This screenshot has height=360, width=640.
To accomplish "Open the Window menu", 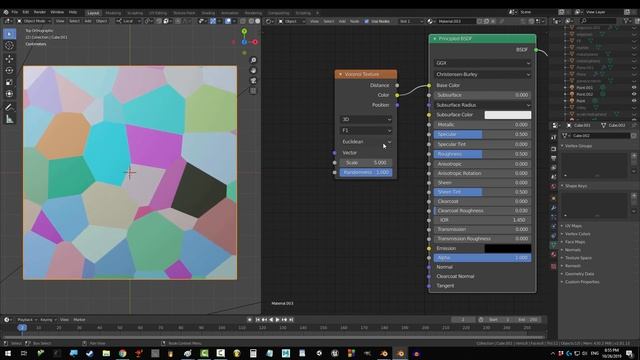I will [x=57, y=12].
